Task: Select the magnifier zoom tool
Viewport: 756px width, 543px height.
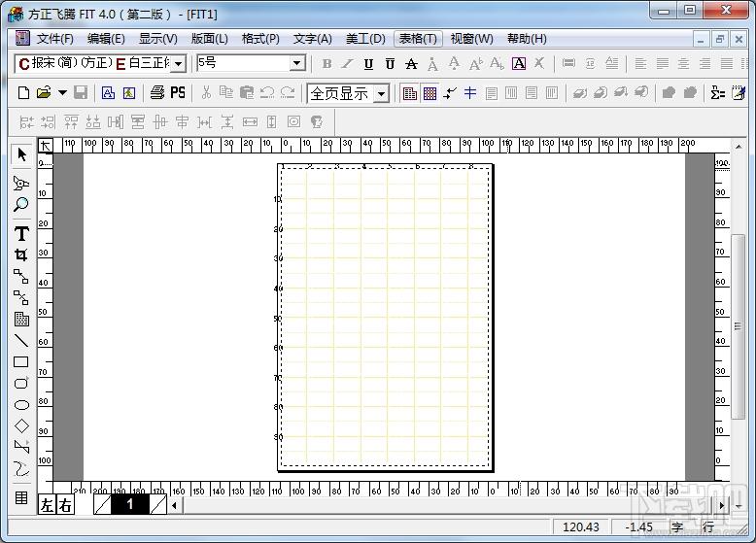Action: [20, 204]
